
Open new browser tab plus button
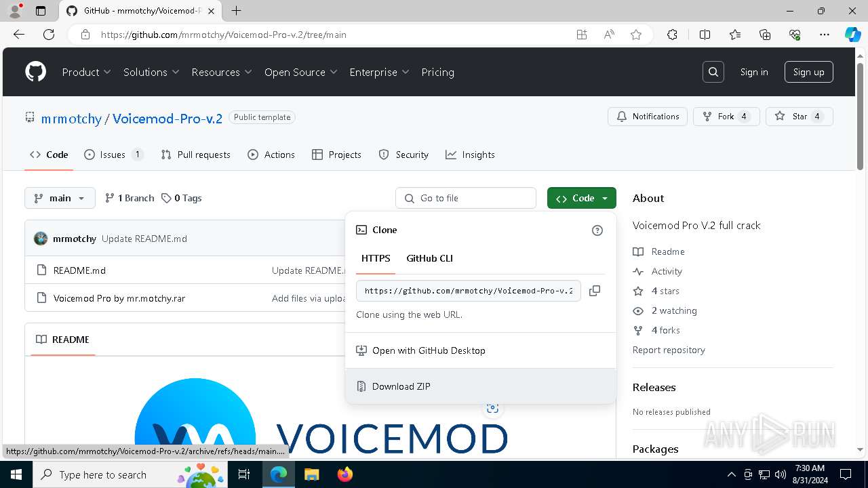pyautogui.click(x=237, y=11)
